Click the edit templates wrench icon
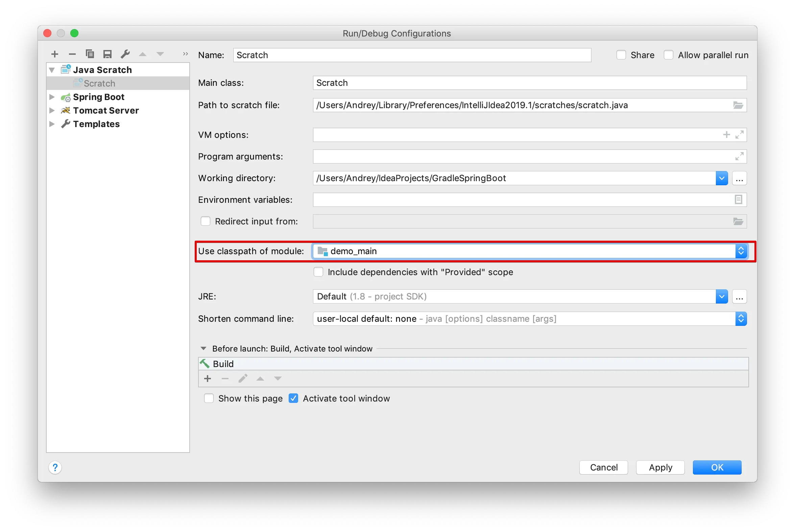The width and height of the screenshot is (795, 532). coord(125,54)
